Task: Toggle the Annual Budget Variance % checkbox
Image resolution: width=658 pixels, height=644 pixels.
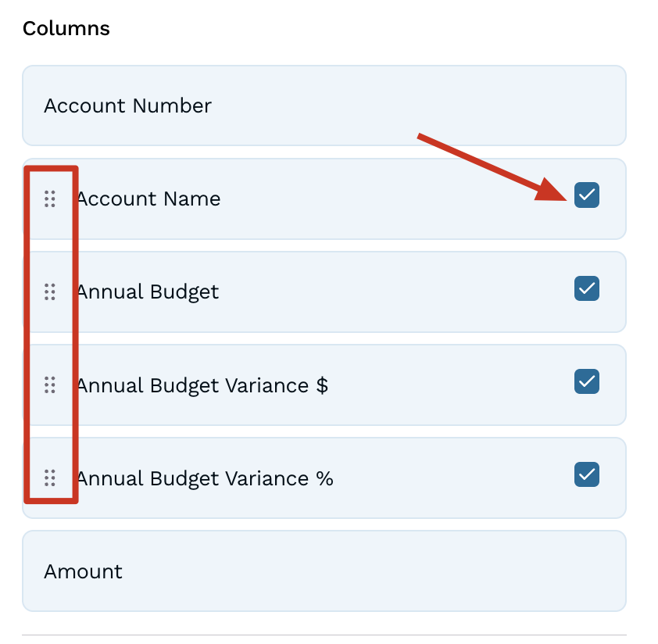Action: [586, 474]
